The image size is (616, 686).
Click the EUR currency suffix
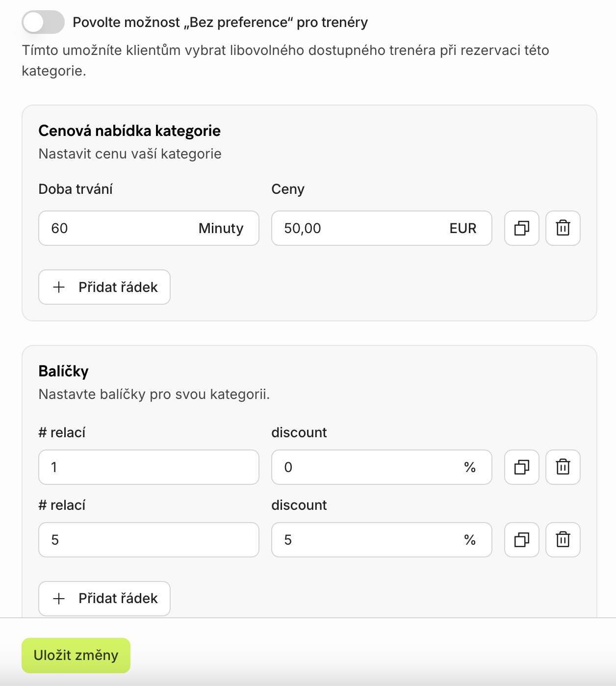click(x=462, y=228)
